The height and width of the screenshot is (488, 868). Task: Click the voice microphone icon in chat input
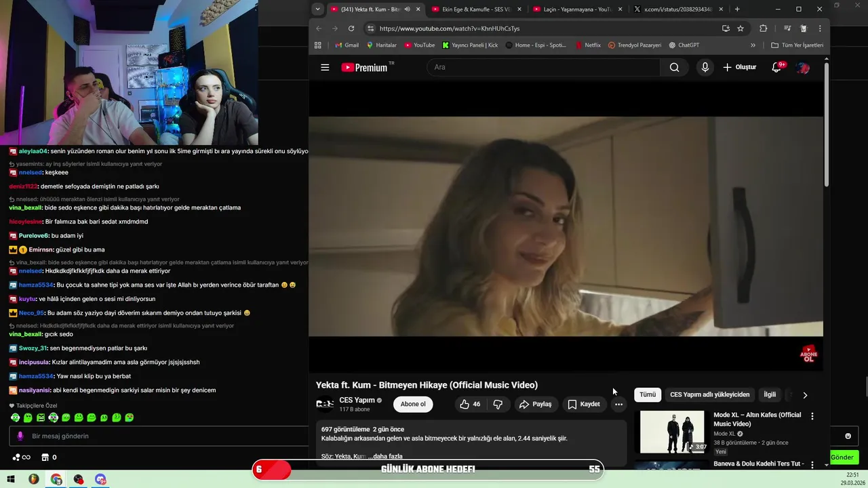coord(20,436)
